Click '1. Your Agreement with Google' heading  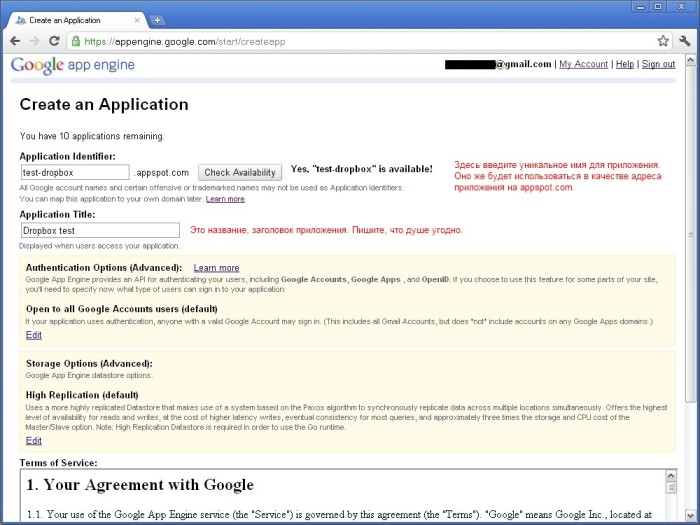[x=140, y=485]
